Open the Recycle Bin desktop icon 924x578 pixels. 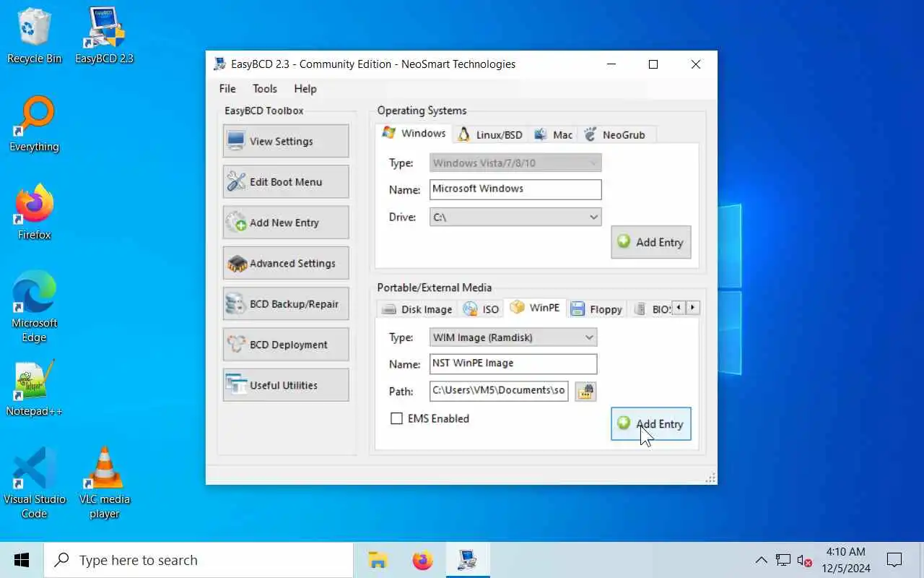click(x=34, y=35)
